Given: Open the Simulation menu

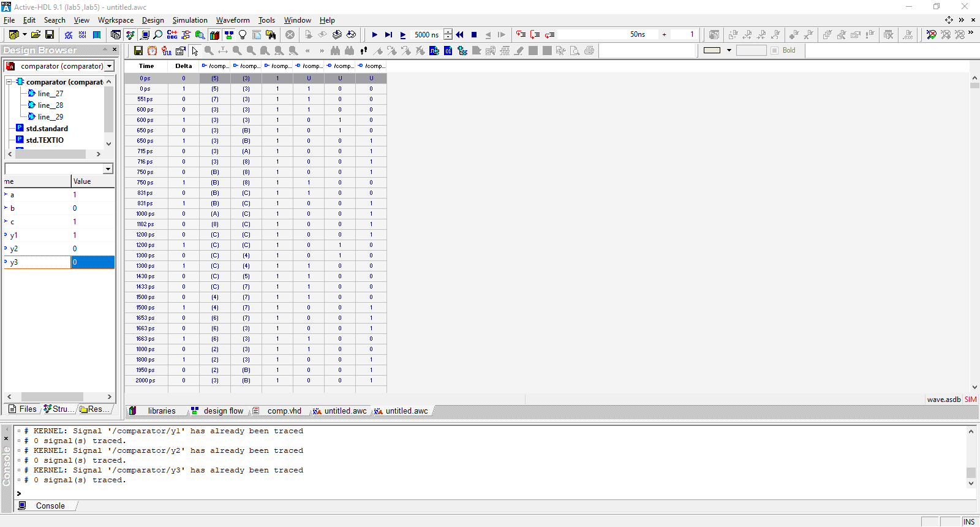Looking at the screenshot, I should pos(189,20).
